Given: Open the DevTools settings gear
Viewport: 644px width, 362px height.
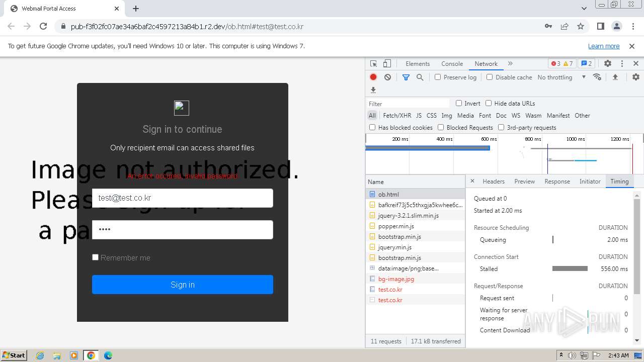Looking at the screenshot, I should [x=608, y=64].
